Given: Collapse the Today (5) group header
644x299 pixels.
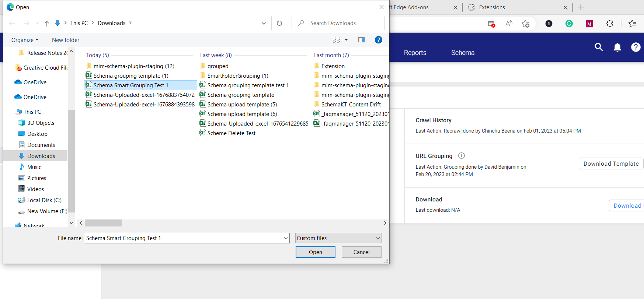Looking at the screenshot, I should coord(98,55).
